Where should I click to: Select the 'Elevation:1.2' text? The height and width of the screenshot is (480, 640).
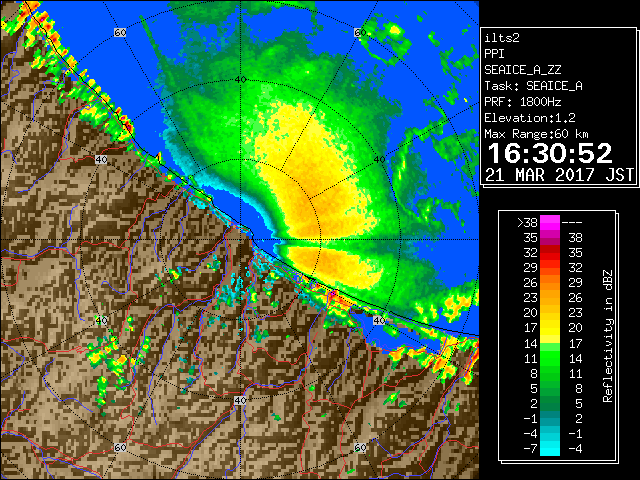click(530, 118)
